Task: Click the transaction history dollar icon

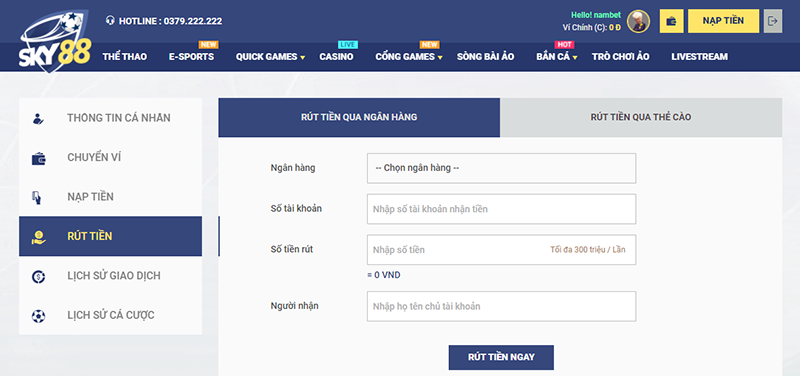Action: (x=38, y=277)
